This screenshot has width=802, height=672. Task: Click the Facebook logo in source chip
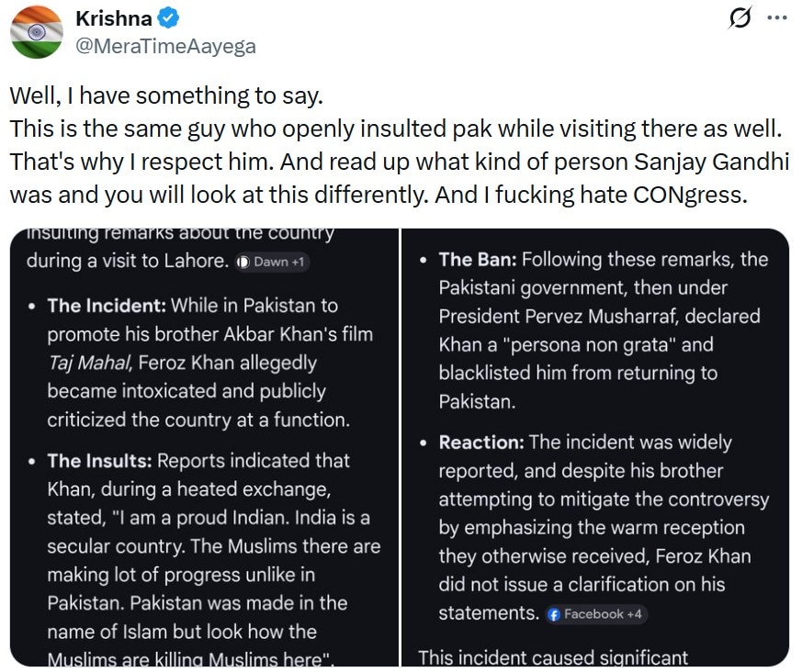pyautogui.click(x=554, y=614)
